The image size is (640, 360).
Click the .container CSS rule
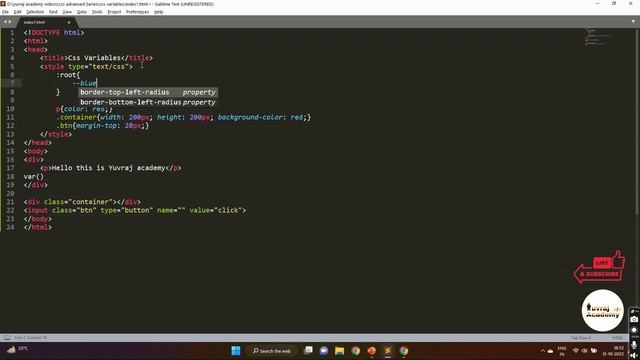click(183, 117)
